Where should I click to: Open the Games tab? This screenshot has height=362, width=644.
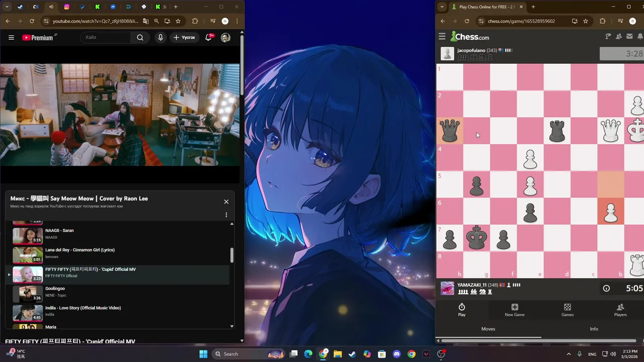click(568, 310)
